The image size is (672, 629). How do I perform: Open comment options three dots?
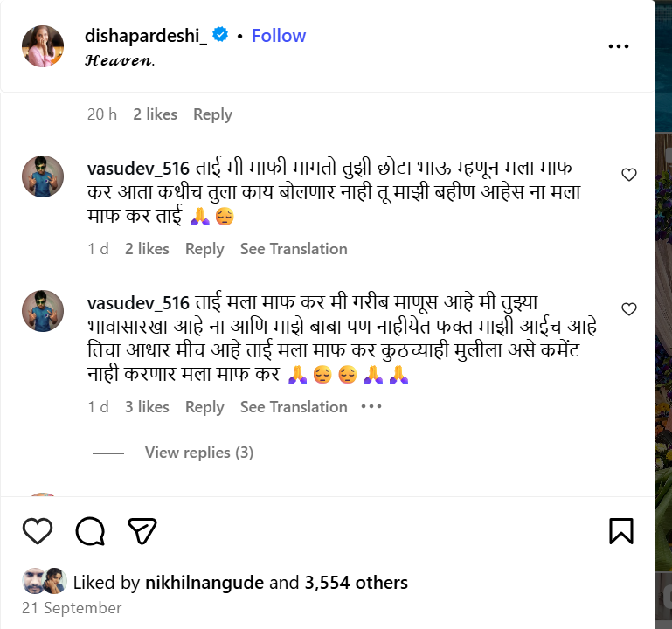click(371, 406)
